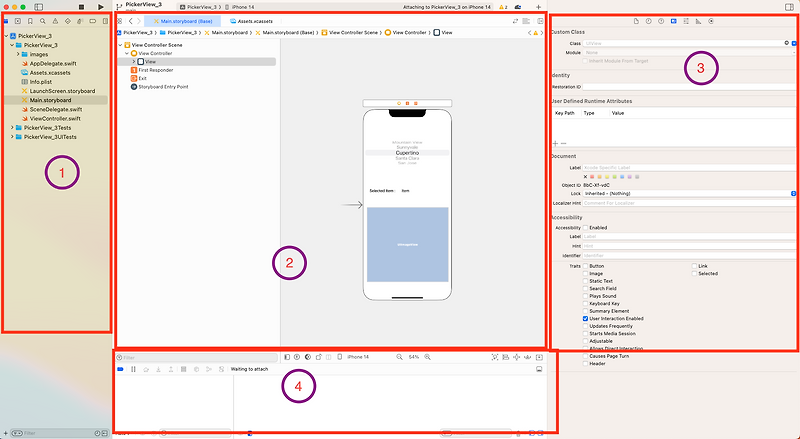The width and height of the screenshot is (800, 439).
Task: Open the debug navigator
Action: click(x=80, y=21)
